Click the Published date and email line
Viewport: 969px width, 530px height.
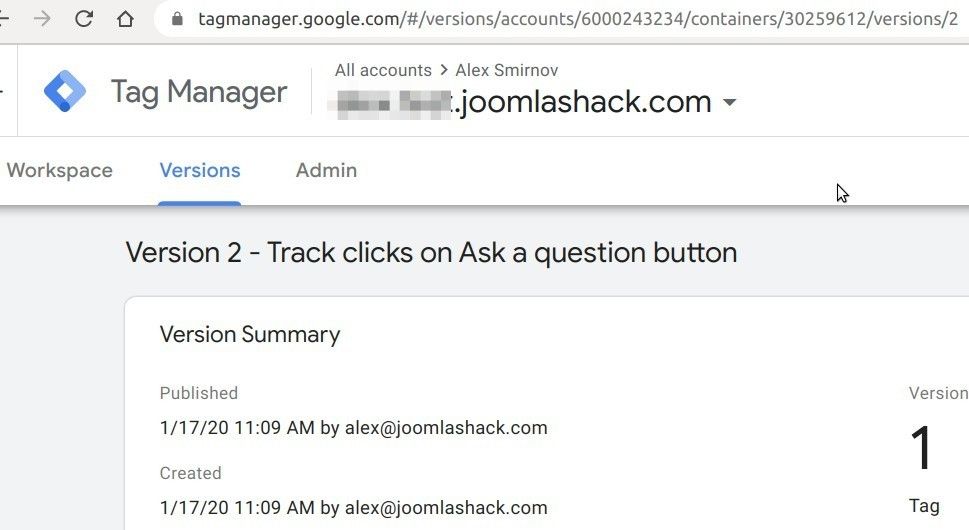pos(353,428)
